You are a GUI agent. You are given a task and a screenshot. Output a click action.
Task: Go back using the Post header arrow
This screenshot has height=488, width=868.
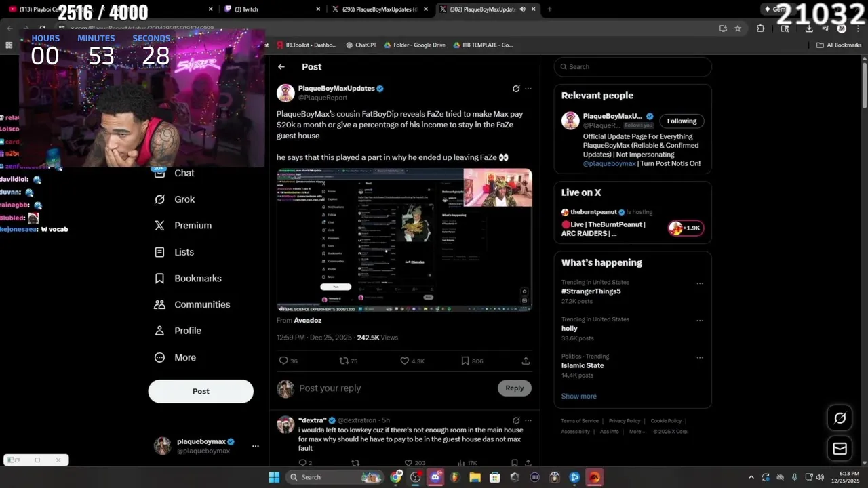281,66
